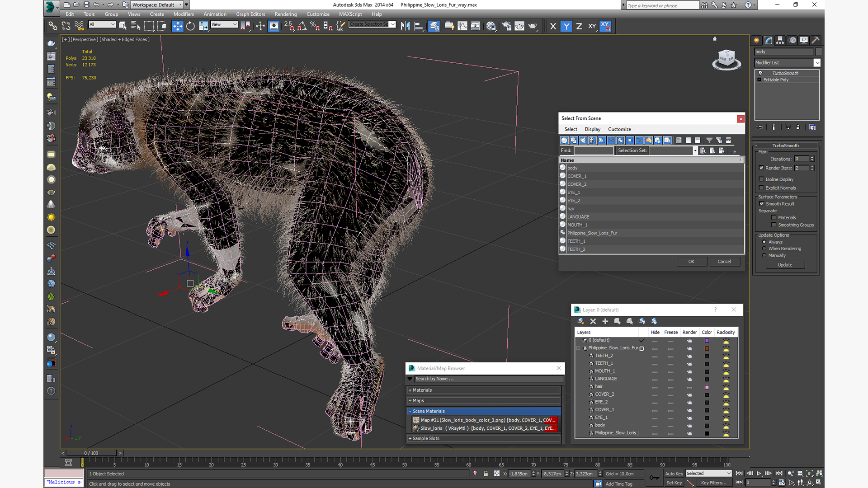The image size is (868, 488).
Task: Click Create New Layer icon in Layer dialog
Action: [581, 321]
